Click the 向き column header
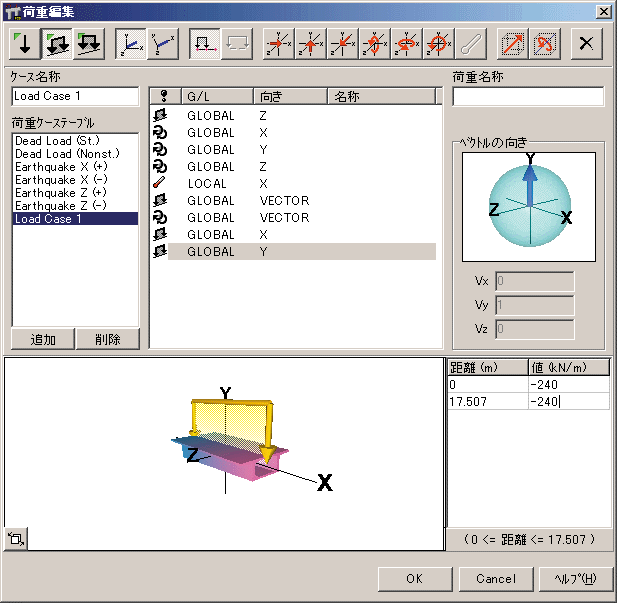 click(290, 96)
